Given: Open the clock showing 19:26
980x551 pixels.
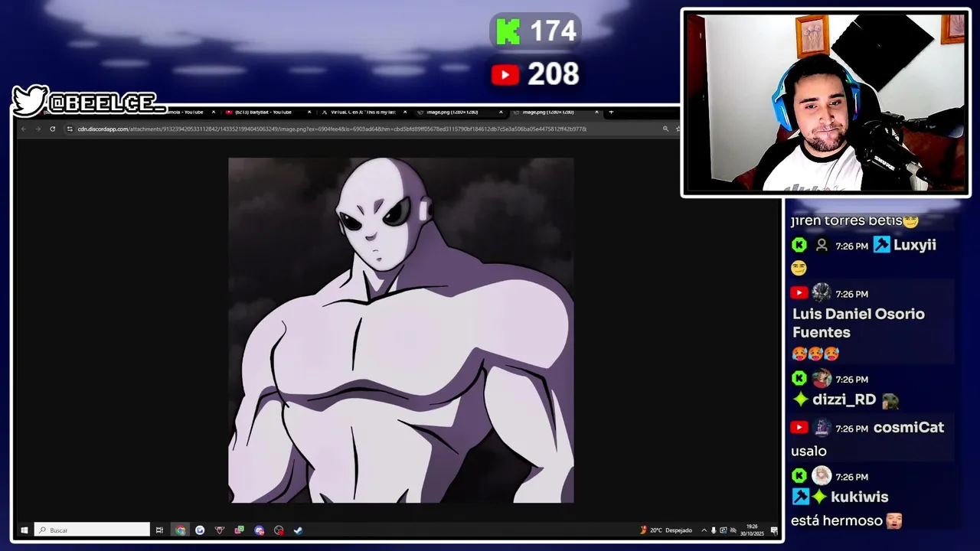Looking at the screenshot, I should point(753,530).
